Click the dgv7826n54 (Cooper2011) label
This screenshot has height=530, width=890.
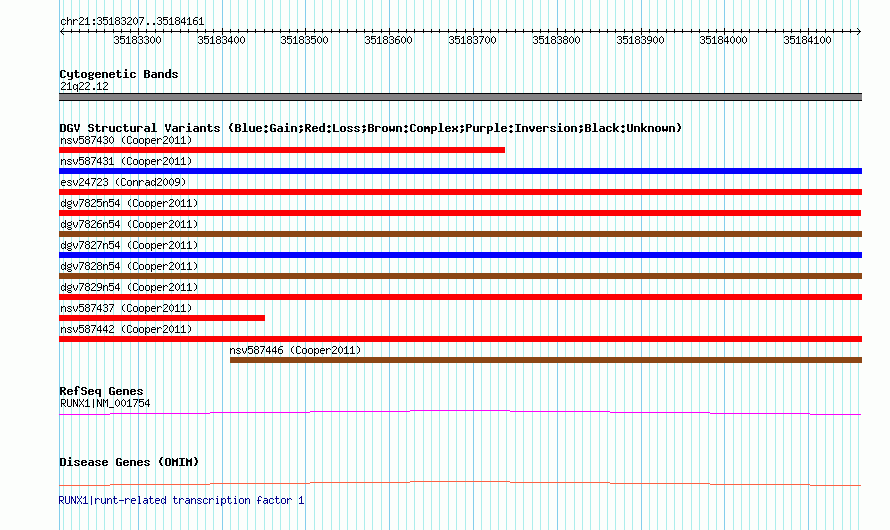pos(129,224)
